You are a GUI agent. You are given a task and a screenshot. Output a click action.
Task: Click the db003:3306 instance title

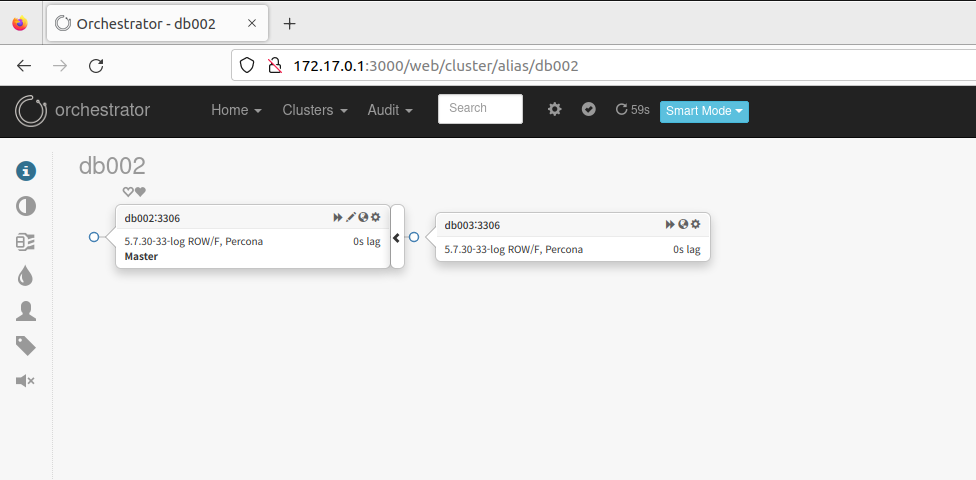pos(472,225)
